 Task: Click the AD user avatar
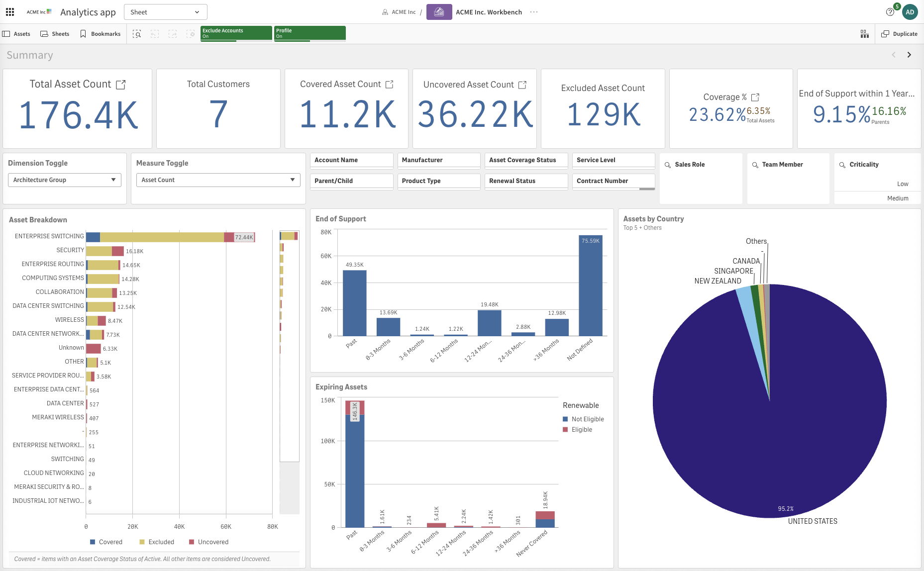tap(910, 12)
